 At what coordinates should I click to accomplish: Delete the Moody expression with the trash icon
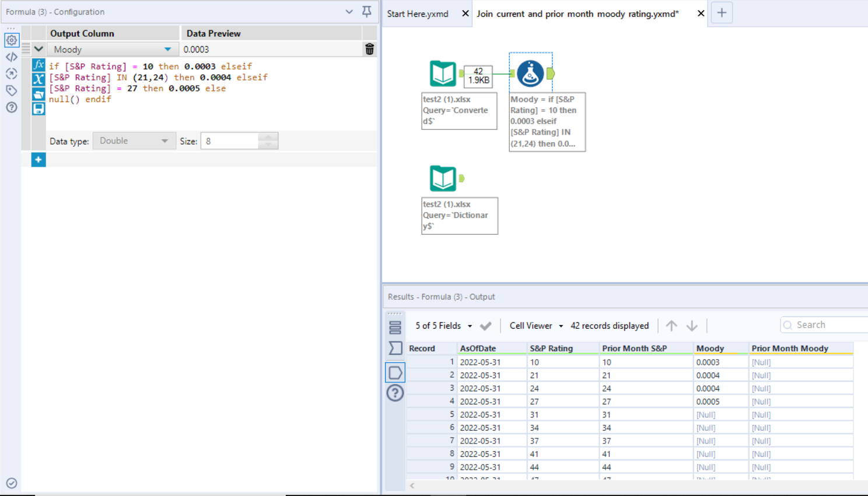coord(369,50)
